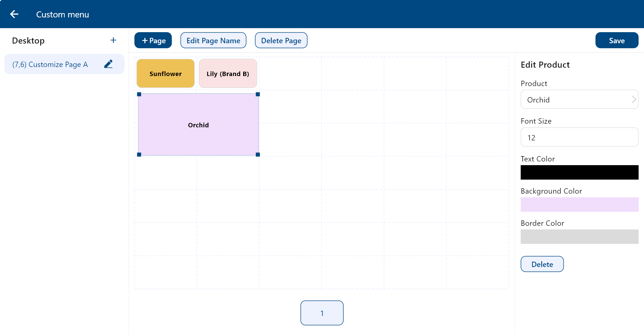Click Edit Page Name button
The height and width of the screenshot is (335, 644).
coord(213,40)
